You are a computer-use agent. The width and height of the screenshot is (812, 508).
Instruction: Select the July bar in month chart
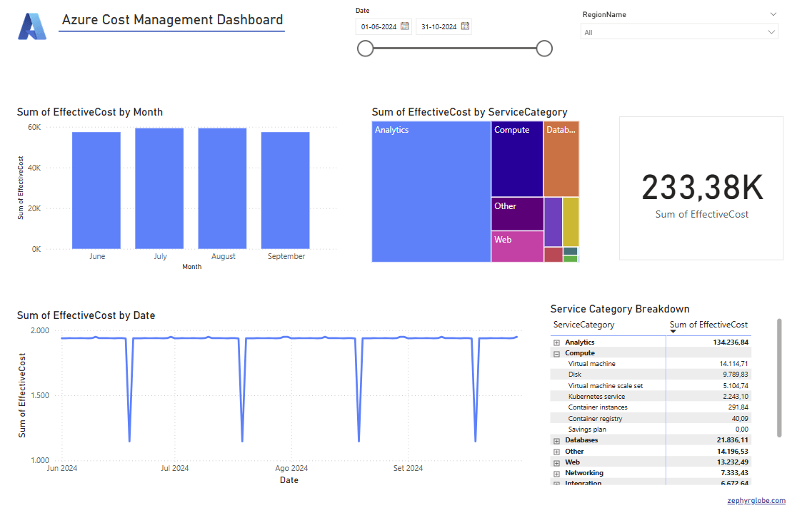pos(159,188)
